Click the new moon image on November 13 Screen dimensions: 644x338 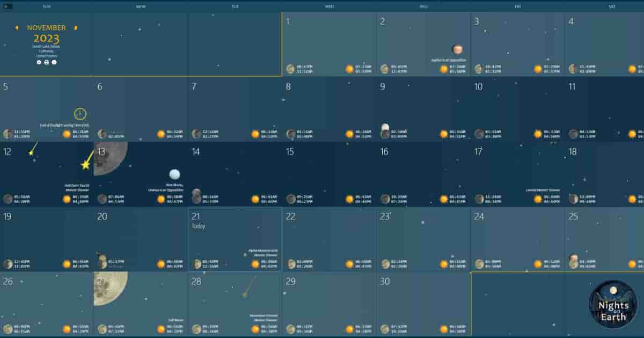(109, 157)
